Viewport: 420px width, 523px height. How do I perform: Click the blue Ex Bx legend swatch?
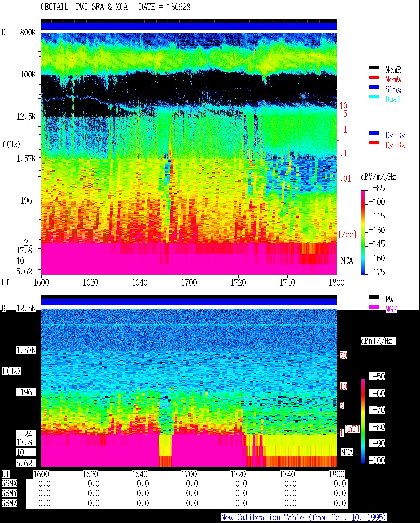click(x=374, y=133)
